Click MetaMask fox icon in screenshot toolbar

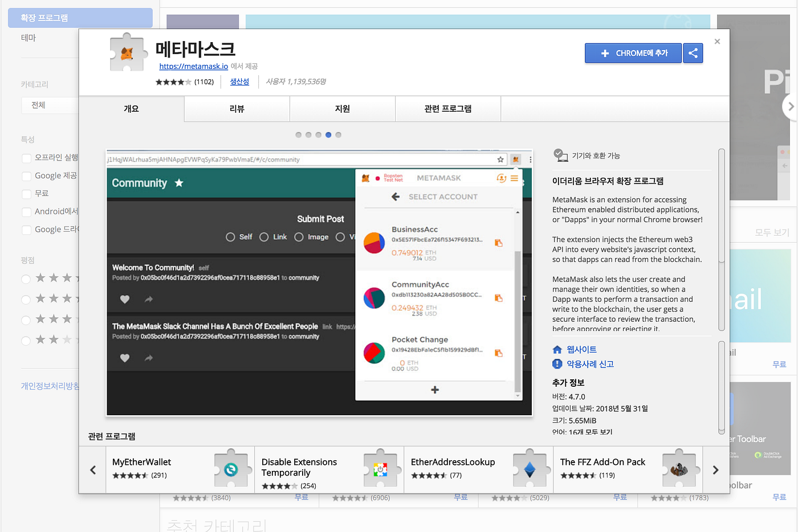point(516,159)
